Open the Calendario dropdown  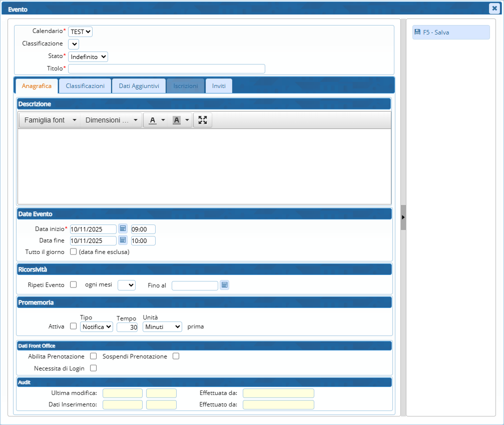click(x=80, y=31)
